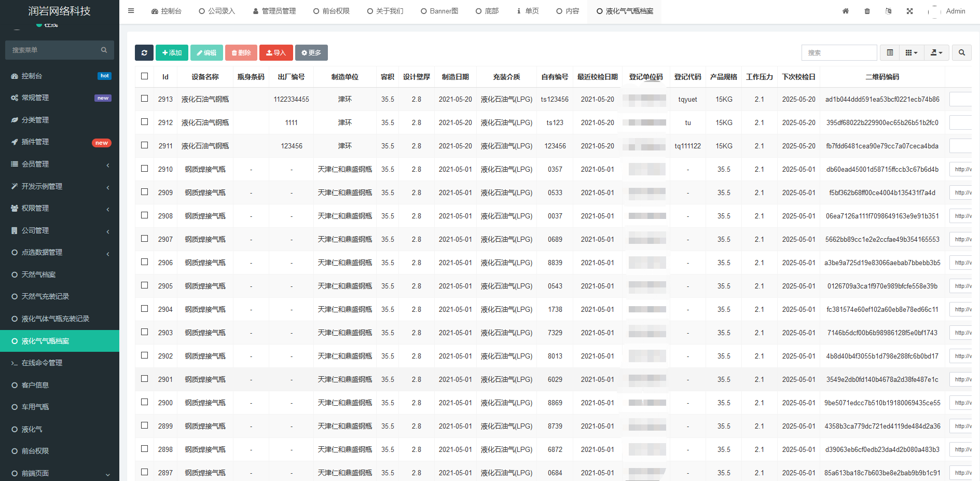
Task: Toggle the sidebar hamburger menu icon
Action: point(131,11)
